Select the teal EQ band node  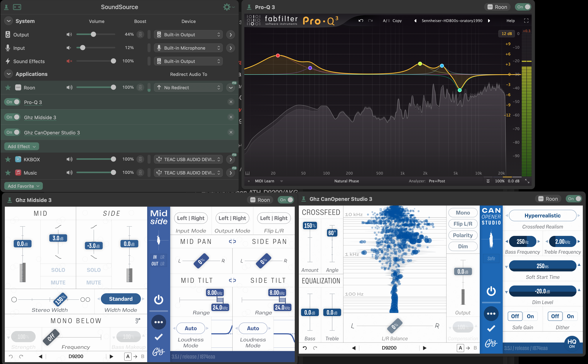460,90
